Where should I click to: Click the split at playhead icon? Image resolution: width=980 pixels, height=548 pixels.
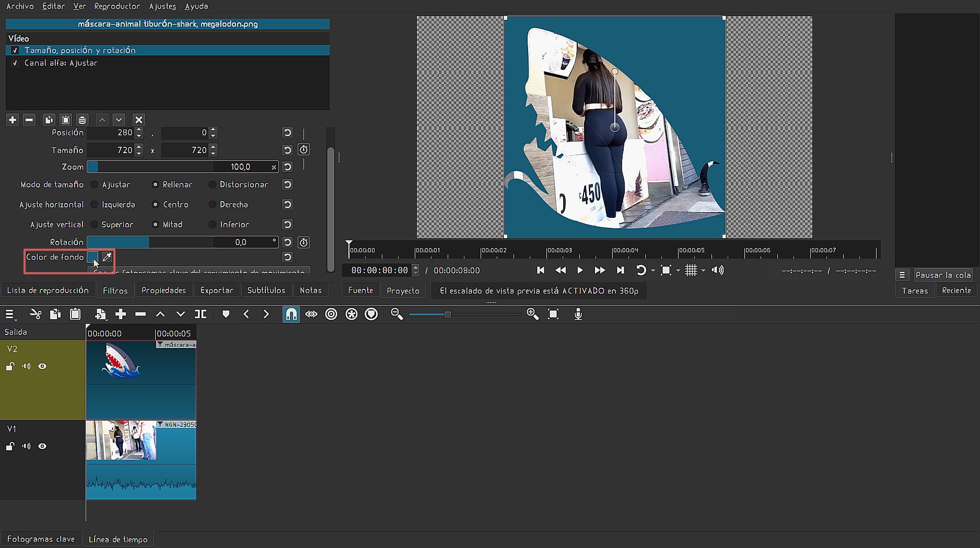pos(201,314)
